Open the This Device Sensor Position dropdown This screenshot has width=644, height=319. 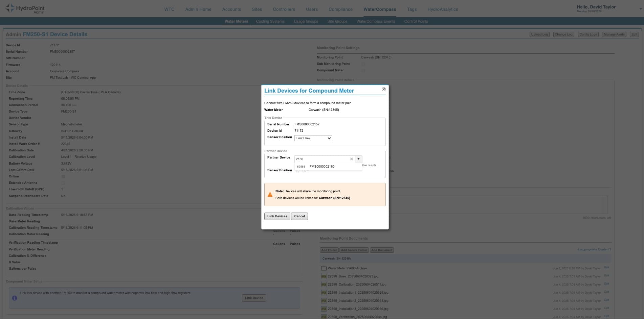(x=313, y=138)
